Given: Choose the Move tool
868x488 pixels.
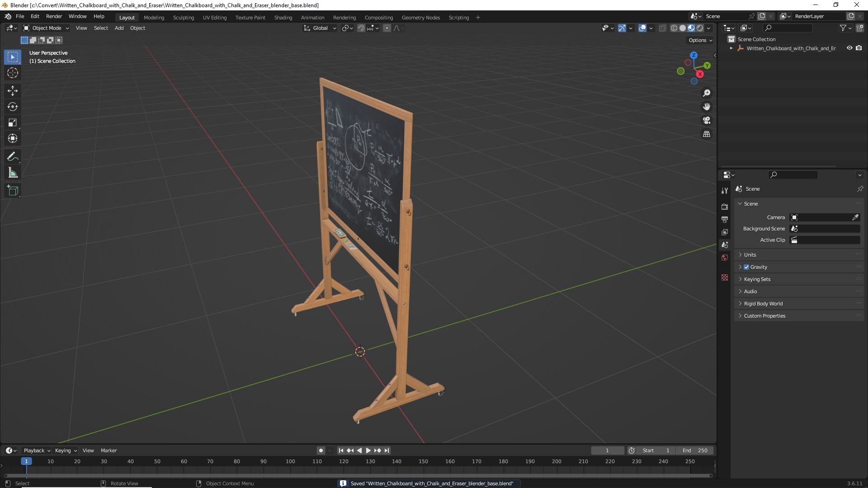Looking at the screenshot, I should 13,91.
